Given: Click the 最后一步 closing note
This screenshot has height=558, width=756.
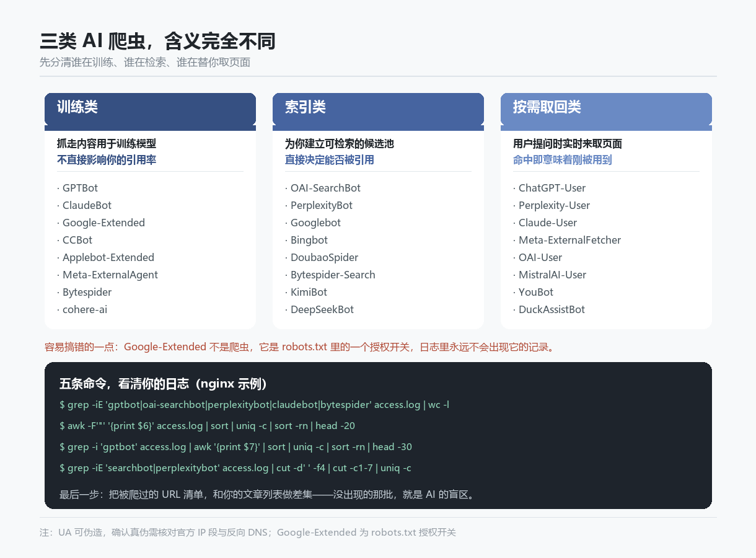Looking at the screenshot, I should (x=267, y=494).
